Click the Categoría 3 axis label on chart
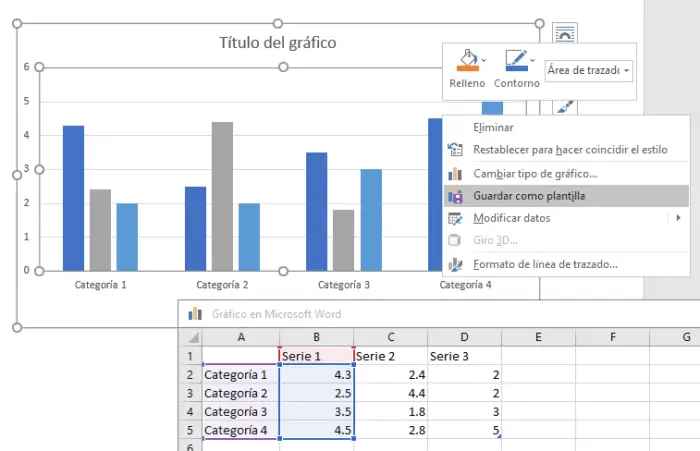Viewport: 700px width, 451px height. tap(344, 285)
